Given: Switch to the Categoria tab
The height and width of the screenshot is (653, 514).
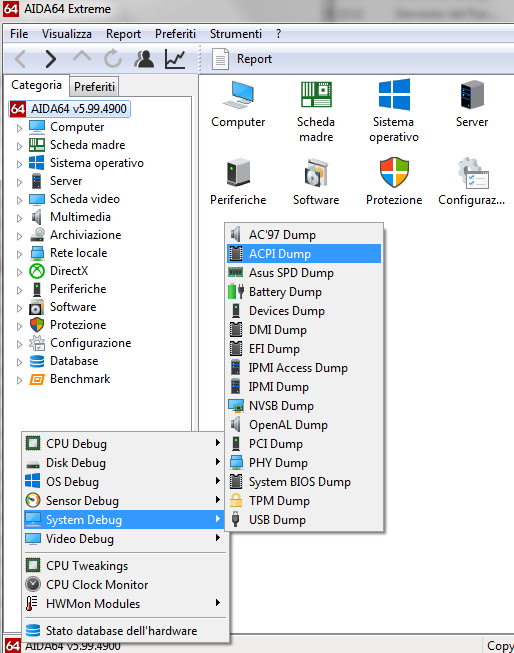Looking at the screenshot, I should [x=36, y=85].
